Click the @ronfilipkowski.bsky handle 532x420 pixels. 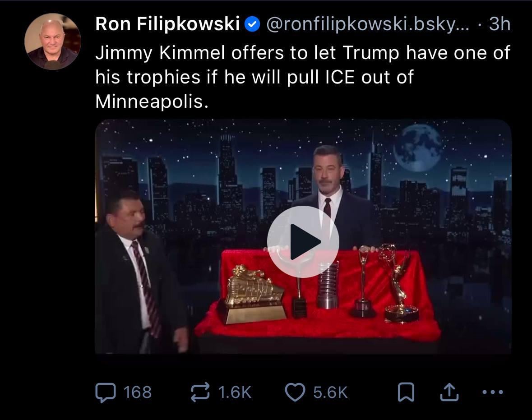coord(368,24)
